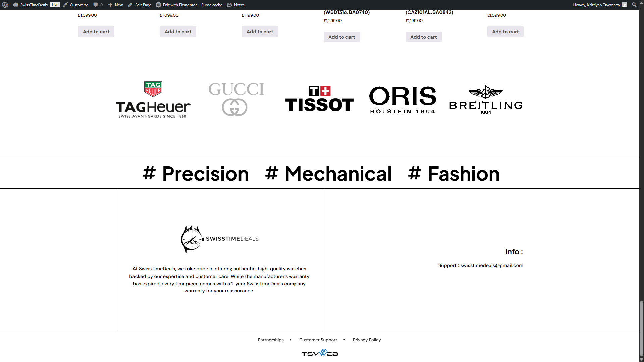Expand the Howdy, Kristiyan Tsvetanov account menu
This screenshot has width=644, height=362.
596,5
